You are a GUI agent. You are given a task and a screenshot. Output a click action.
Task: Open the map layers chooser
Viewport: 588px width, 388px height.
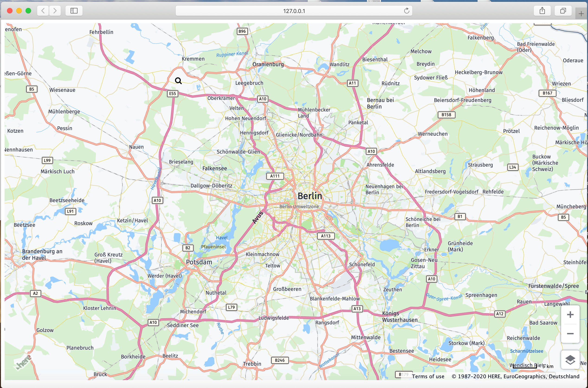click(x=570, y=360)
